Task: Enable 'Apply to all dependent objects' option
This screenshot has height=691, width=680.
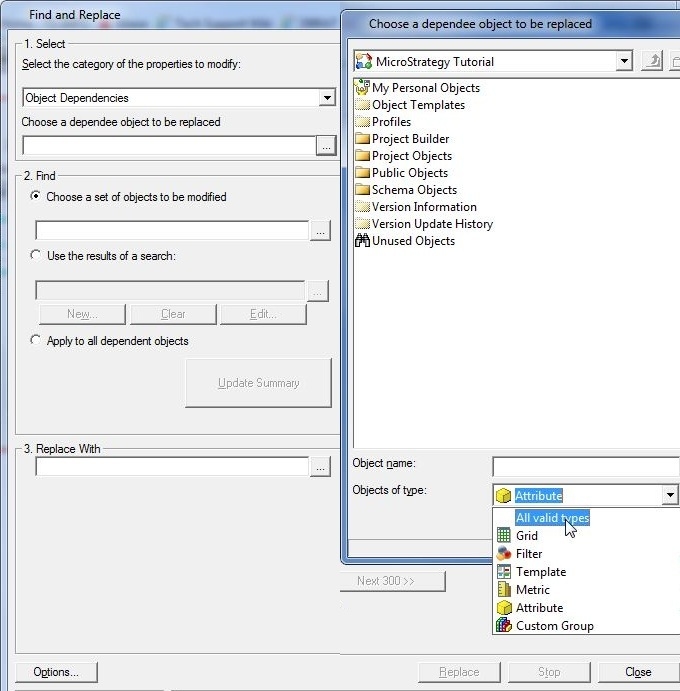Action: [37, 341]
